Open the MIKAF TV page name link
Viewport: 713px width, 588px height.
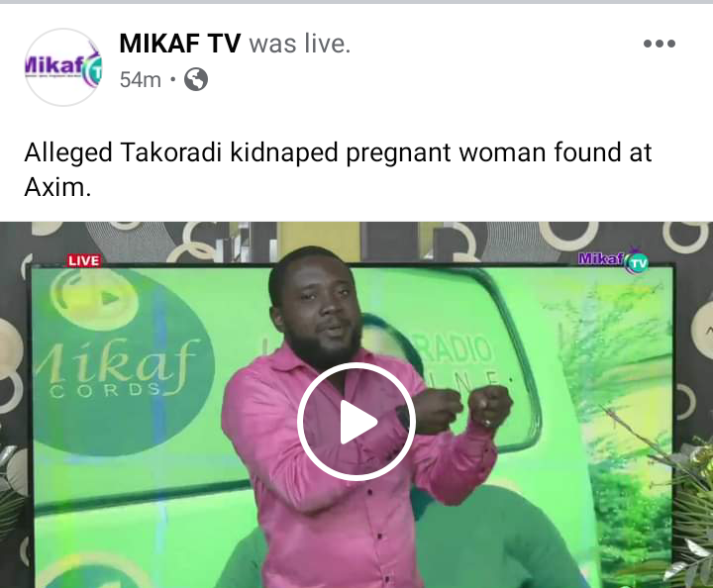pyautogui.click(x=179, y=44)
